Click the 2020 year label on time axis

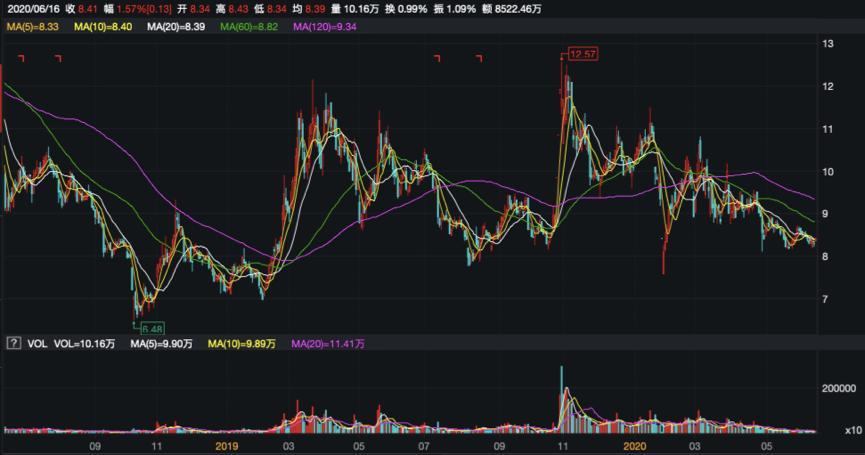tap(633, 444)
